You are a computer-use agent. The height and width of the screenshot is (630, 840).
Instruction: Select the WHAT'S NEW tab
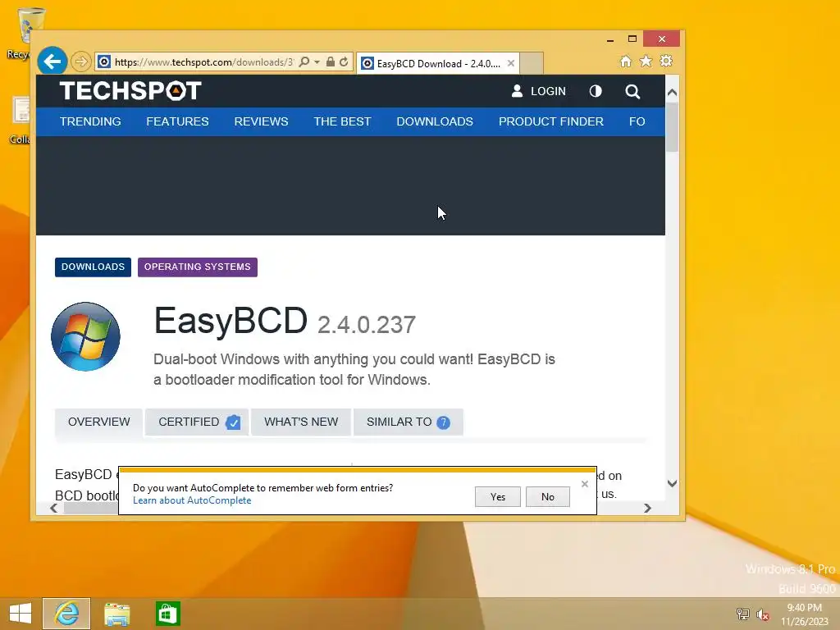(301, 422)
